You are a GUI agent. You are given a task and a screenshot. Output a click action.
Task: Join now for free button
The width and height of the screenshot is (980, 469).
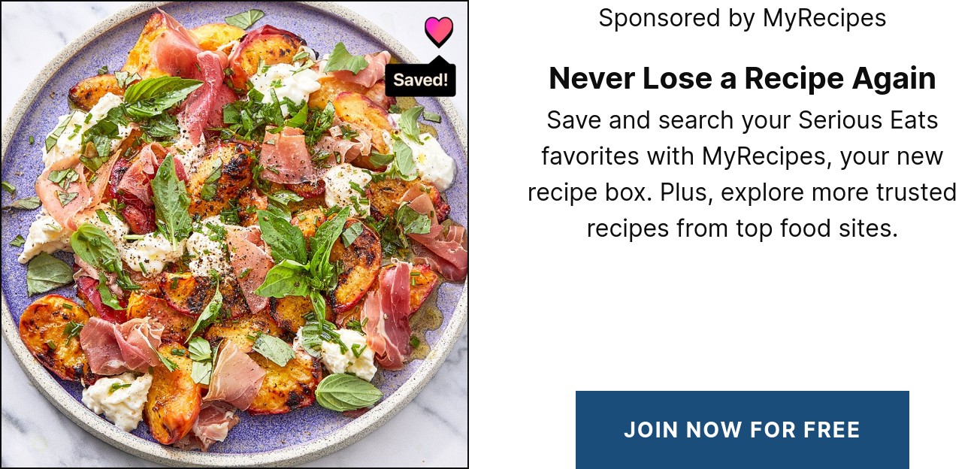tap(742, 430)
